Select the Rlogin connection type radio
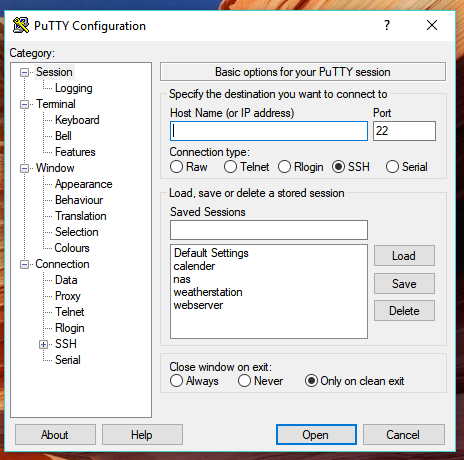Screen dimensions: 464x460 coord(284,167)
